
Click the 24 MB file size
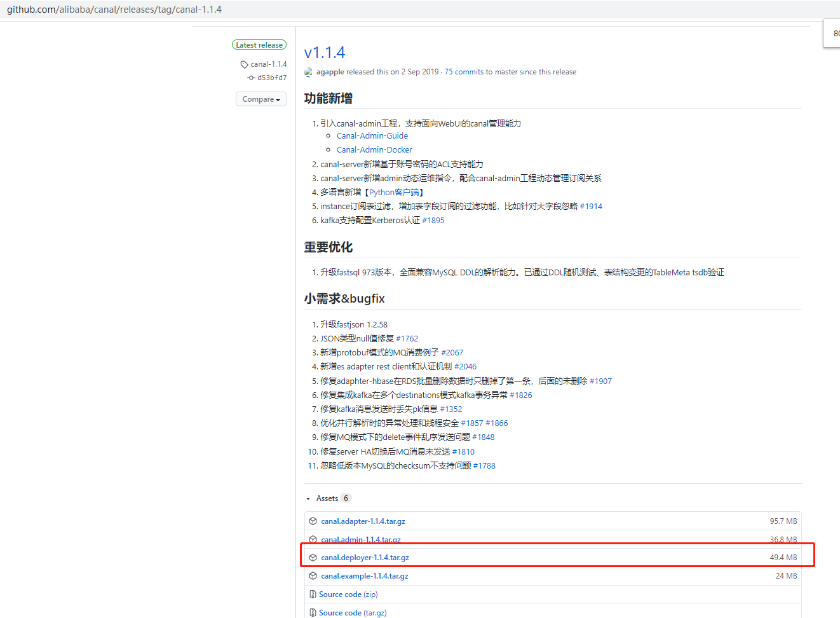786,576
